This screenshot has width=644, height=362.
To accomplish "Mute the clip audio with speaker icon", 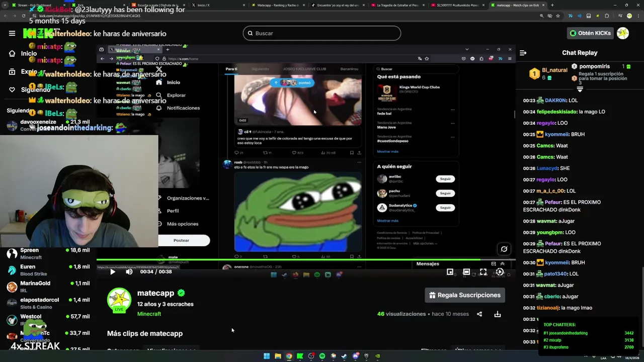I will click(129, 271).
